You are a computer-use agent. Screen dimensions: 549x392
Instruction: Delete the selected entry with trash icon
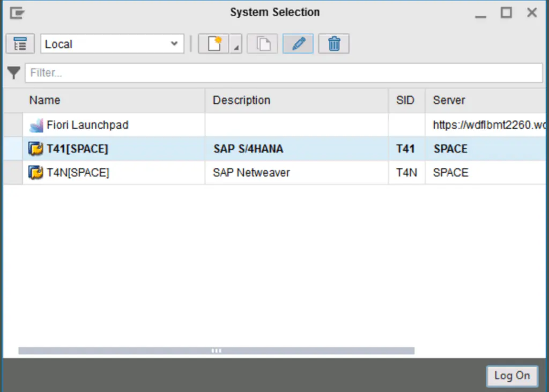(333, 44)
